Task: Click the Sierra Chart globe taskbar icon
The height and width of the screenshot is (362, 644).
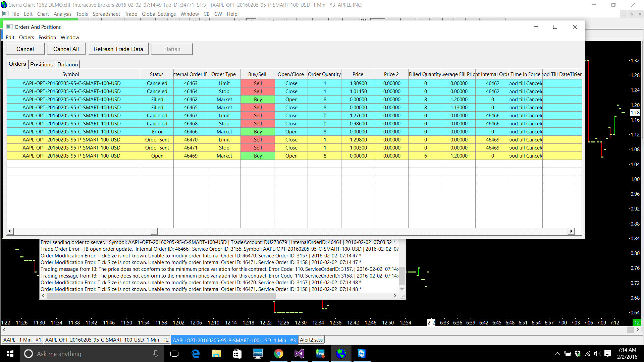Action: (x=341, y=354)
